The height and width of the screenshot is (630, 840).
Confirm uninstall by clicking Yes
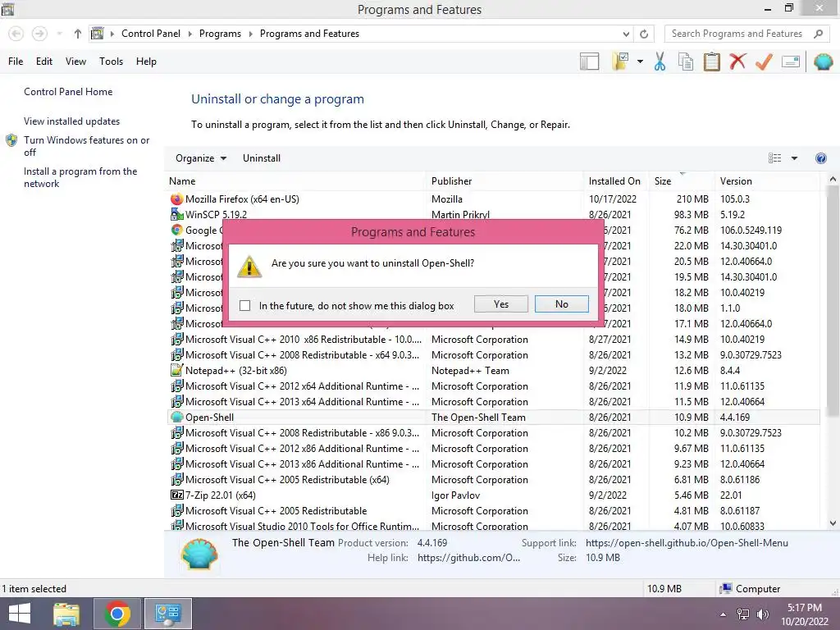501,304
